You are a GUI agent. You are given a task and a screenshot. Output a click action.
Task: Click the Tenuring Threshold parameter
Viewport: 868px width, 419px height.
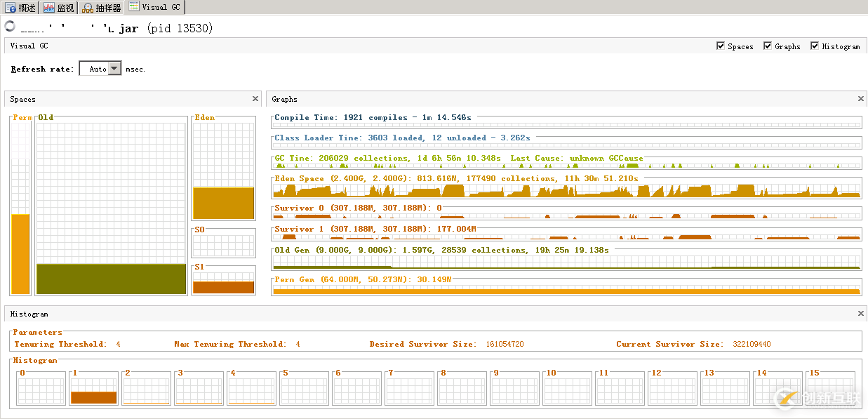(67, 344)
